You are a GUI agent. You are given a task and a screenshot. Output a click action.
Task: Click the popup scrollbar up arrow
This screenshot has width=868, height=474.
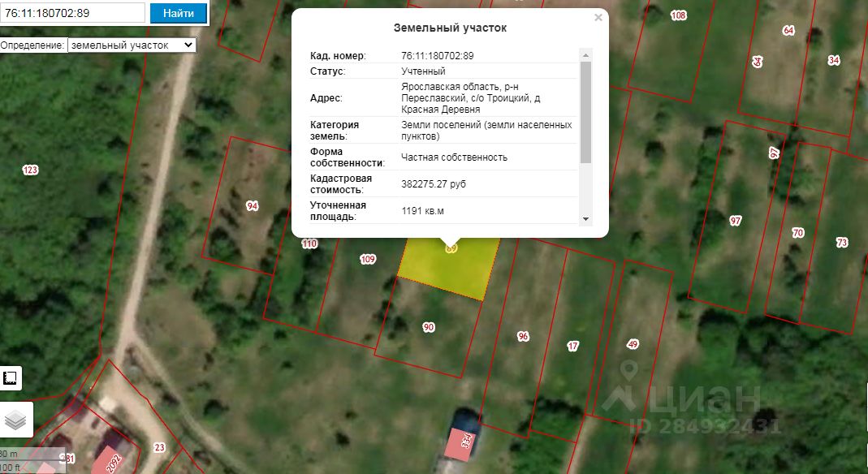tap(585, 54)
